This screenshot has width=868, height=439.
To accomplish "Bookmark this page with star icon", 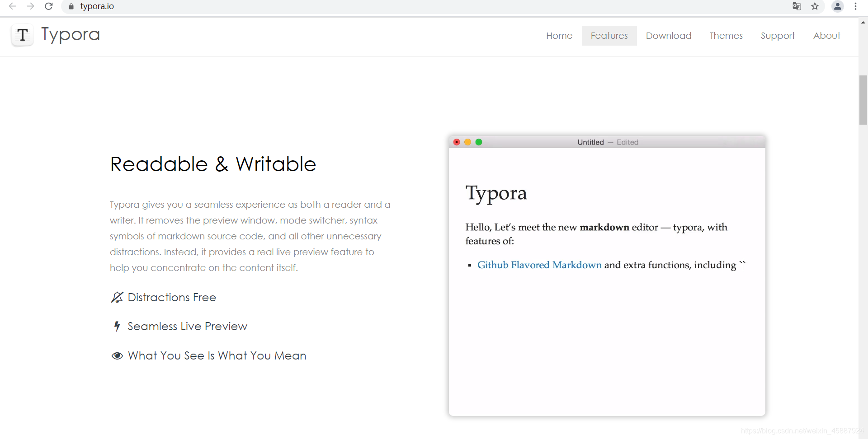I will [x=815, y=6].
